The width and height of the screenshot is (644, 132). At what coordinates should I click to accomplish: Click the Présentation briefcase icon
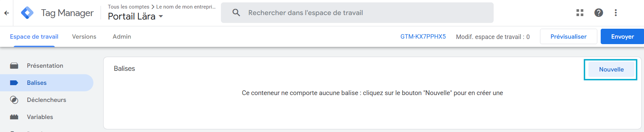click(x=14, y=66)
